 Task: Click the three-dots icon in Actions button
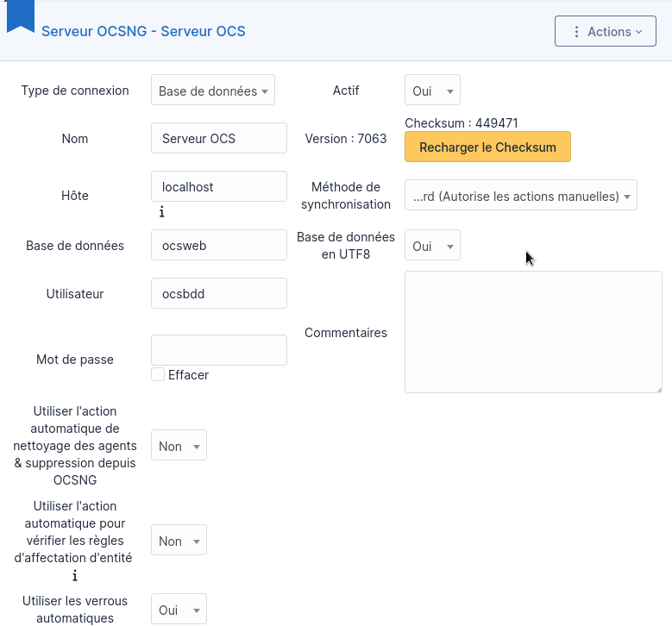point(576,32)
